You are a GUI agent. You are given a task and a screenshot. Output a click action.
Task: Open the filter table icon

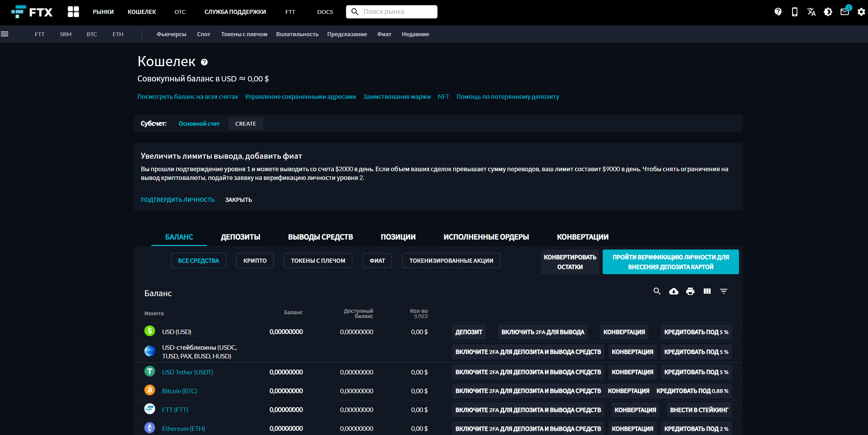(x=724, y=291)
